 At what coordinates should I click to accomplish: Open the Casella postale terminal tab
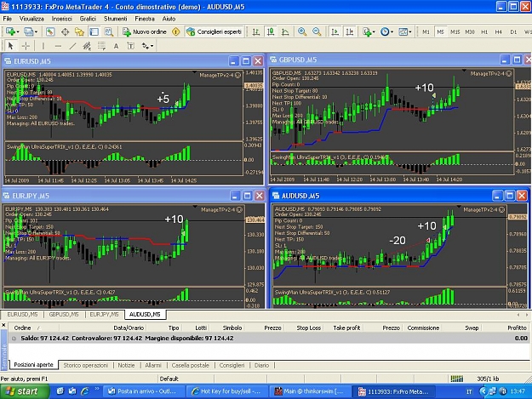191,365
